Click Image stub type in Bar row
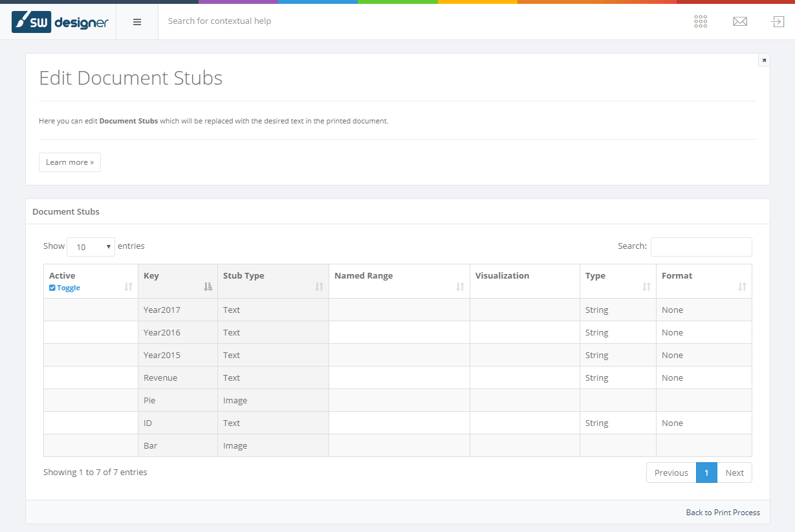The width and height of the screenshot is (795, 532). (x=235, y=445)
